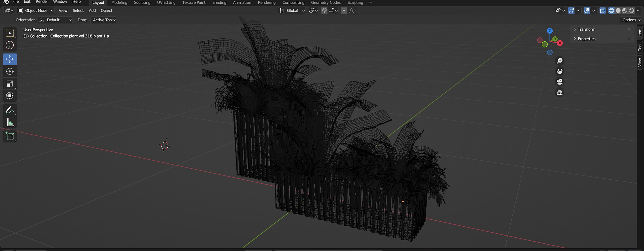644x251 pixels.
Task: Open the Drag Active Tool dropdown
Action: coord(104,20)
